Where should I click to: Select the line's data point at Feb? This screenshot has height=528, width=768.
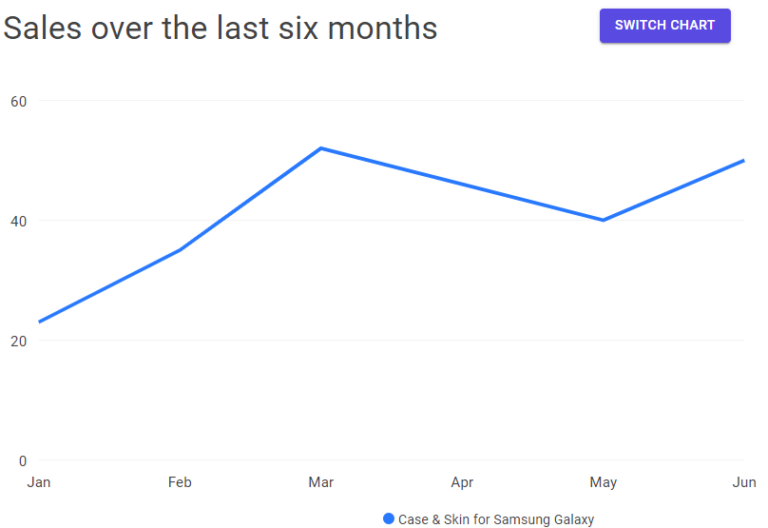180,250
